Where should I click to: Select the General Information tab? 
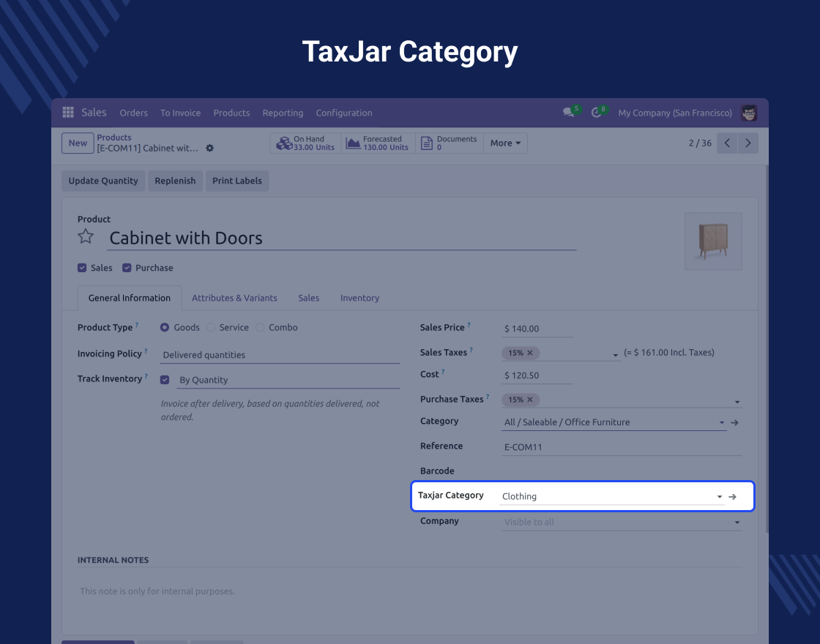pyautogui.click(x=129, y=298)
